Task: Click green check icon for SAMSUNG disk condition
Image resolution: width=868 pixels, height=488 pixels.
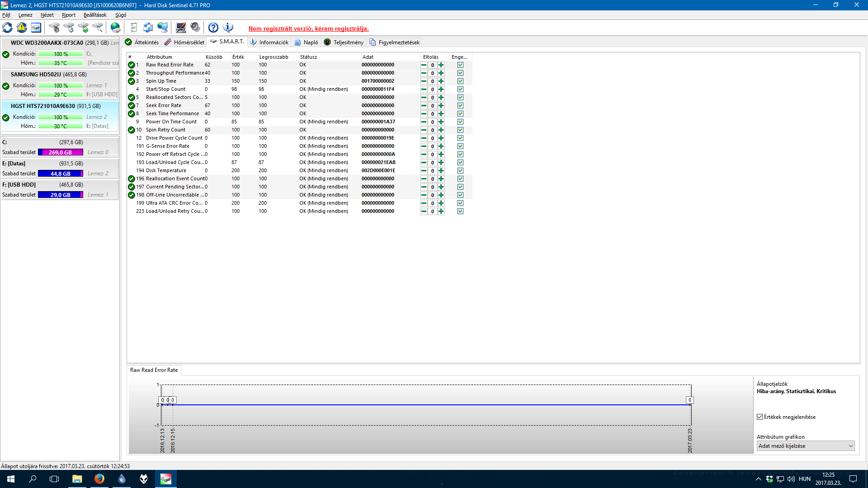Action: click(6, 86)
